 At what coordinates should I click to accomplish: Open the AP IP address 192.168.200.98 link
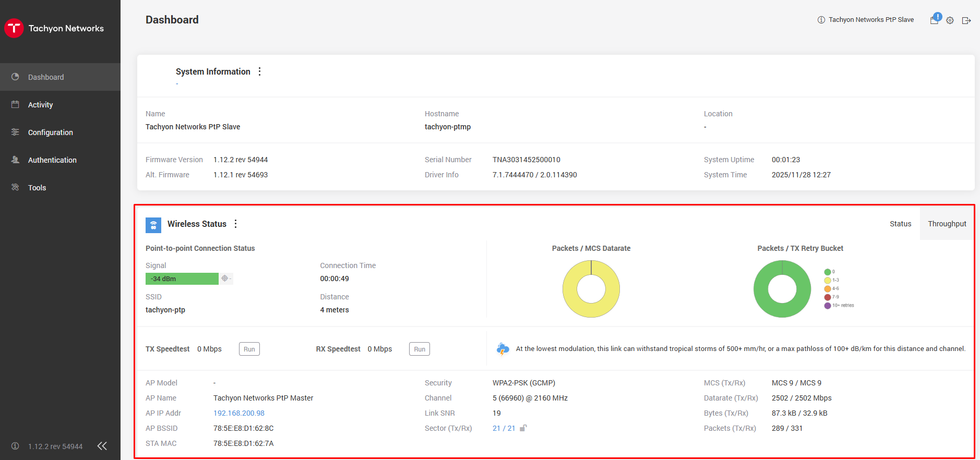tap(239, 413)
